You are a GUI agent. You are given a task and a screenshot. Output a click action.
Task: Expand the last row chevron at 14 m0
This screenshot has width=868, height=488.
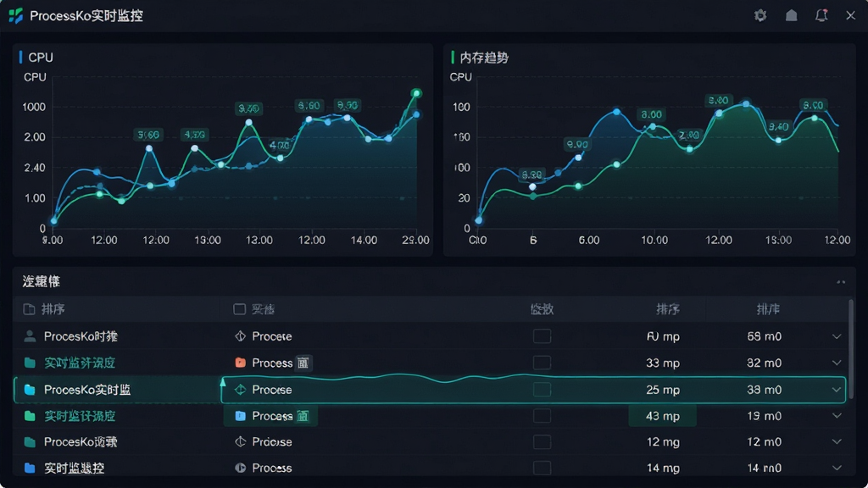[837, 468]
